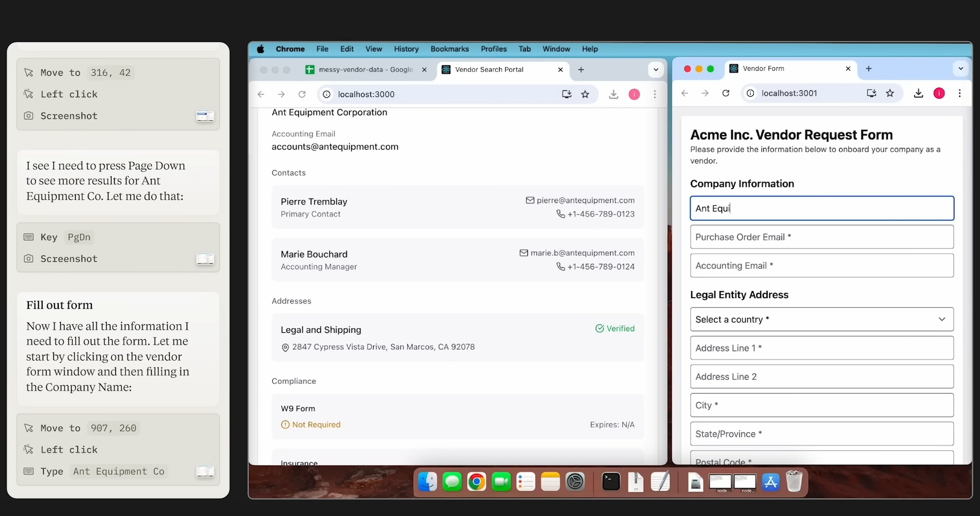980x516 pixels.
Task: Open tab search dropdown in Vendor Form window
Action: pos(961,68)
